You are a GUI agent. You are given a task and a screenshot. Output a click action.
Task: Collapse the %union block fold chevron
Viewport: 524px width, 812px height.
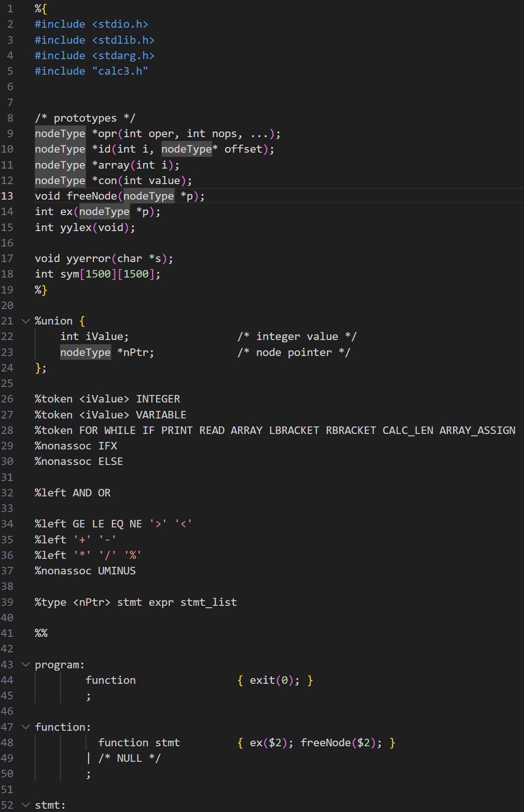coord(26,321)
